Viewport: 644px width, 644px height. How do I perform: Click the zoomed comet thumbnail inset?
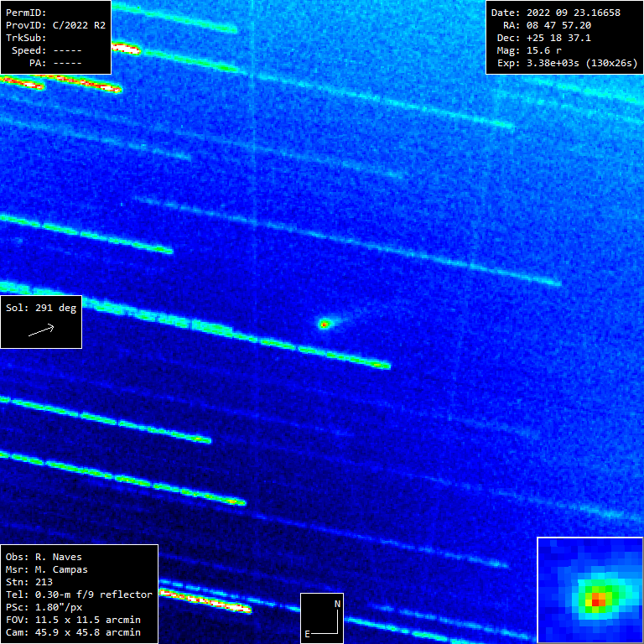[590, 590]
